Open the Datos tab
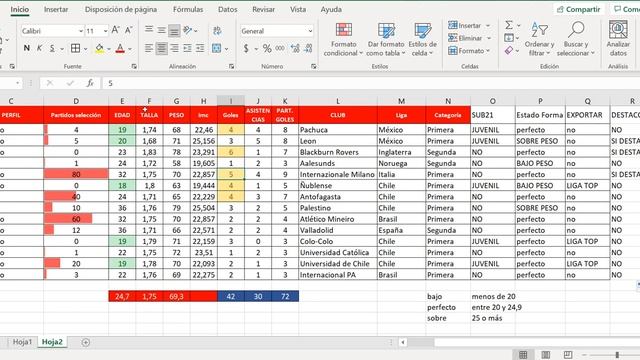 [x=227, y=9]
